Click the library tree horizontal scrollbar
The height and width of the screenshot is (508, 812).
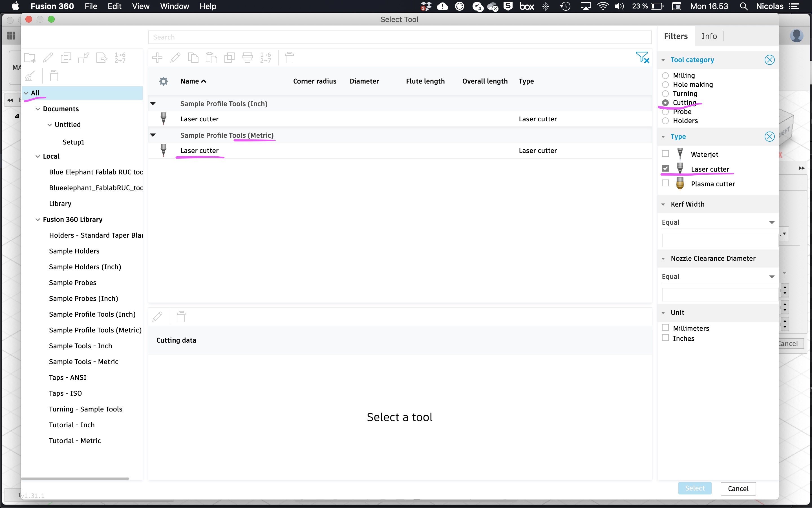[75, 478]
